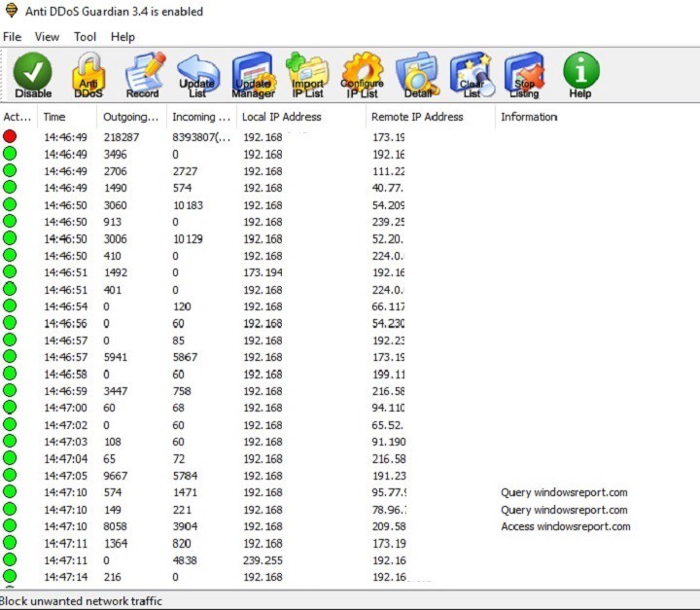Screen dimensions: 700x610
Task: Click green indicator of the 14:46:54 row
Action: pos(10,305)
